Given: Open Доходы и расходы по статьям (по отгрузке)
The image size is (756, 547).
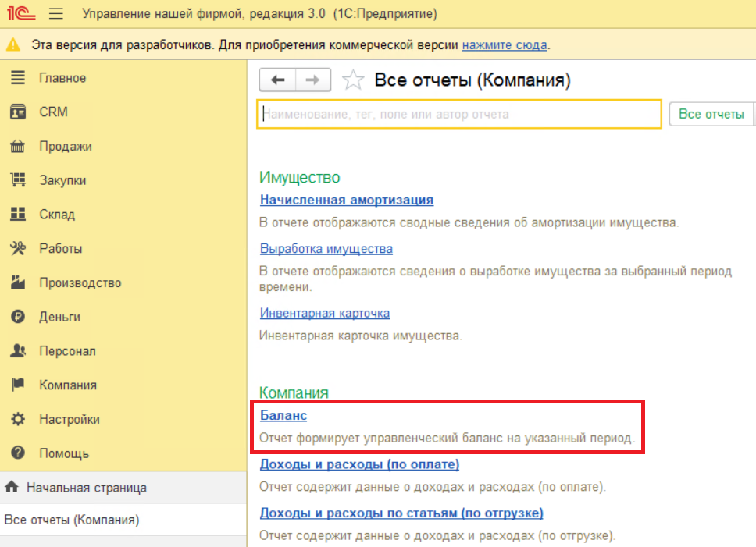Looking at the screenshot, I should 401,513.
